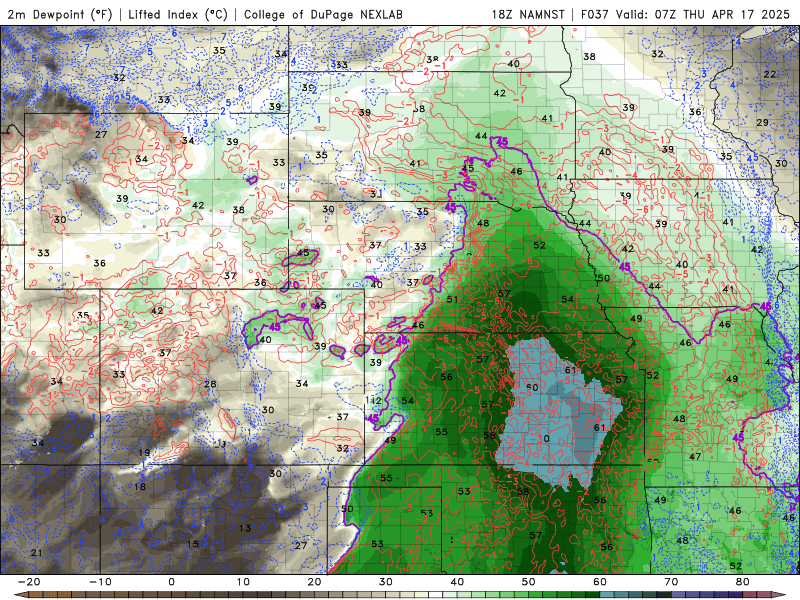Click the -20 label on the color scale

coord(29,582)
